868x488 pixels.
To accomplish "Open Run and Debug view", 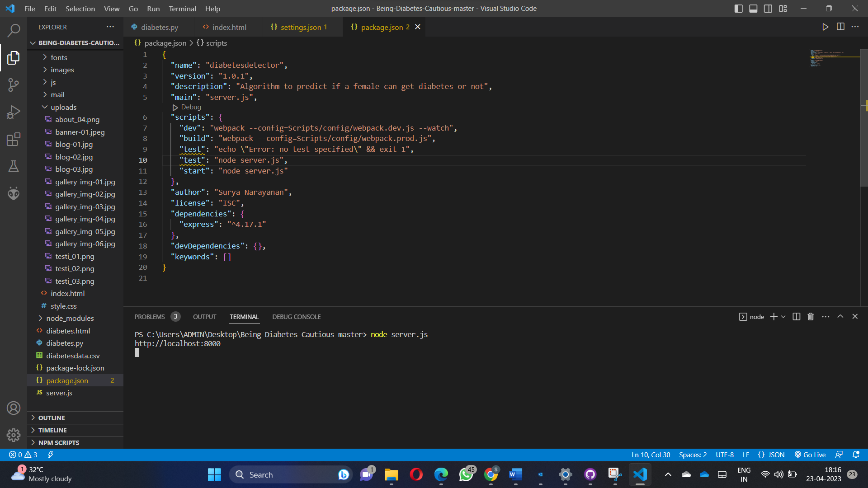I will [14, 112].
